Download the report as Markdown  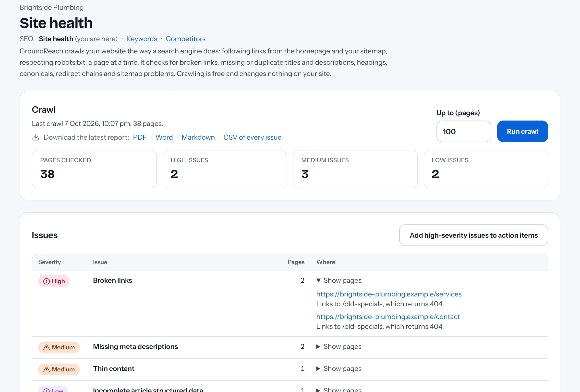pos(198,137)
